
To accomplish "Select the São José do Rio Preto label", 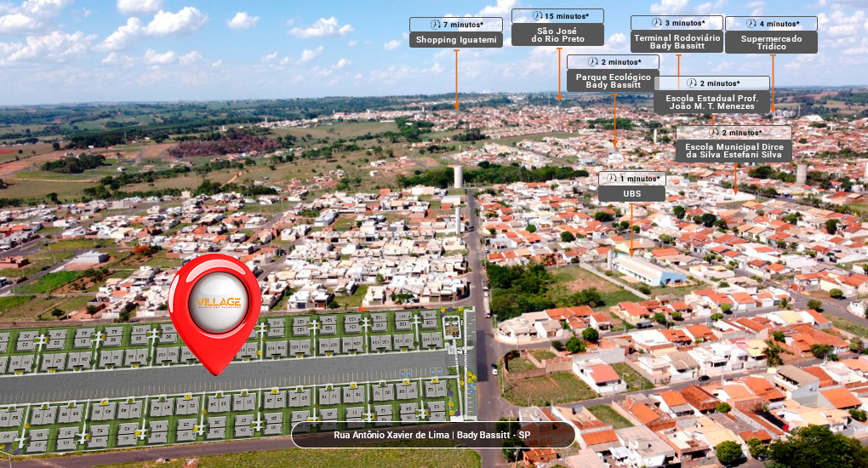I will pos(557,35).
